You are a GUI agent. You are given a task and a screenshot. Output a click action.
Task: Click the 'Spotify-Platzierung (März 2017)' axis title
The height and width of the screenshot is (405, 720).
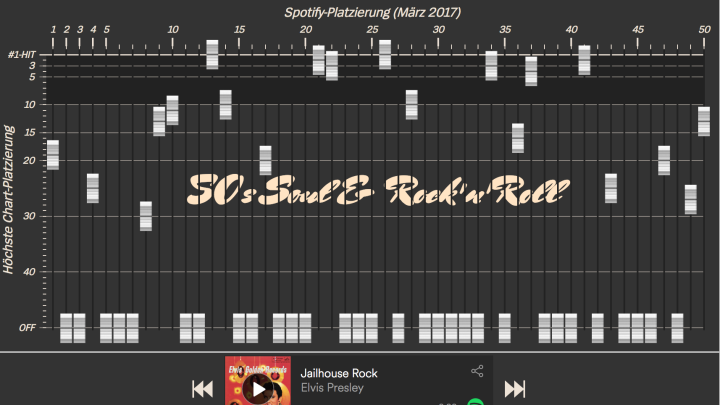point(372,12)
